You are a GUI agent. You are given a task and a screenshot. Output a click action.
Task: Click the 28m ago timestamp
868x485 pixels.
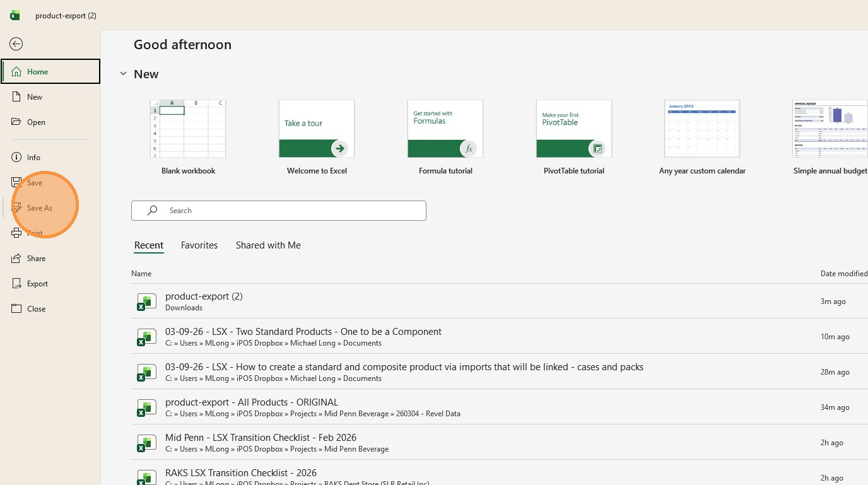[x=835, y=372]
